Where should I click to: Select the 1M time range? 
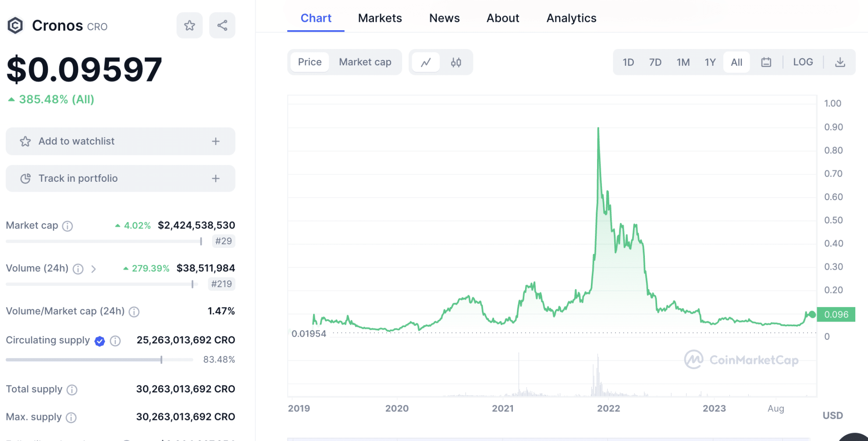click(683, 62)
